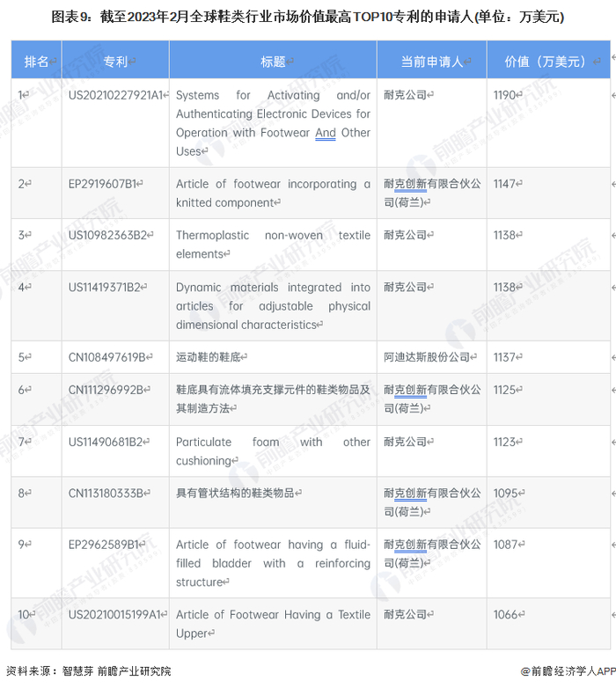Click patent number US11419371B2
Screen dimensions: 616x688
click(x=105, y=287)
